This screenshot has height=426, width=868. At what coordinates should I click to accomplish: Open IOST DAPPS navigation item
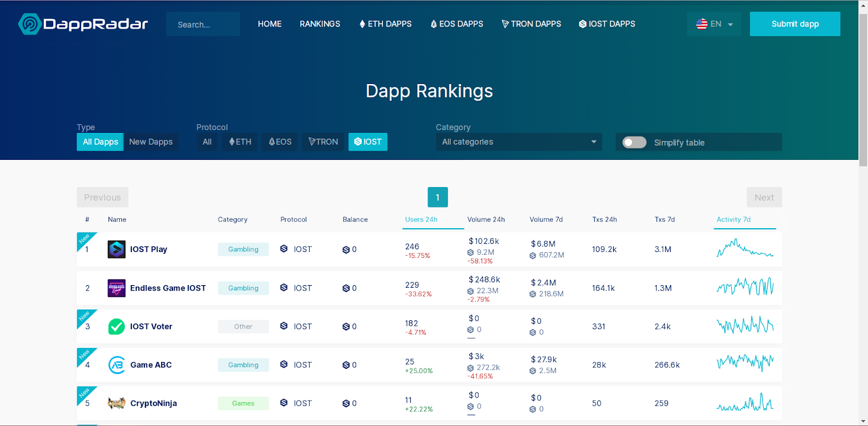[x=607, y=24]
